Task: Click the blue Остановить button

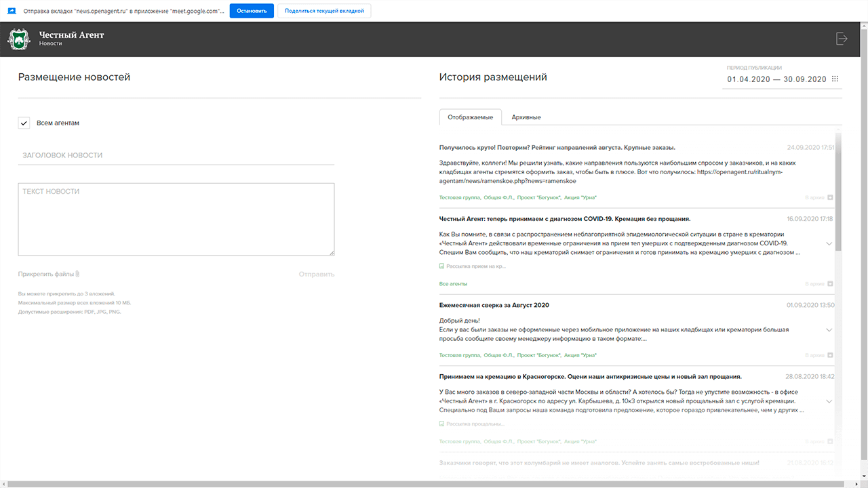Action: (252, 12)
